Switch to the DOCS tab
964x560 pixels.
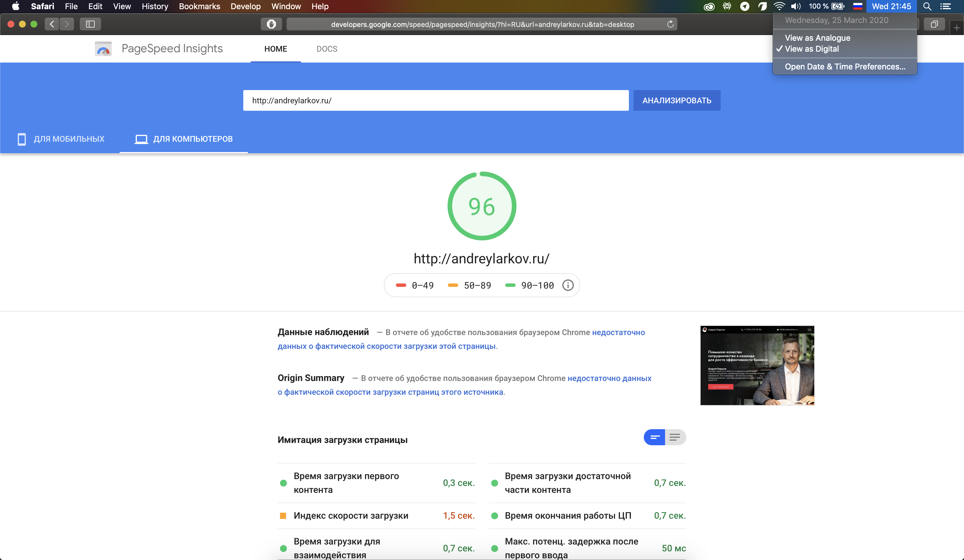[x=327, y=48]
